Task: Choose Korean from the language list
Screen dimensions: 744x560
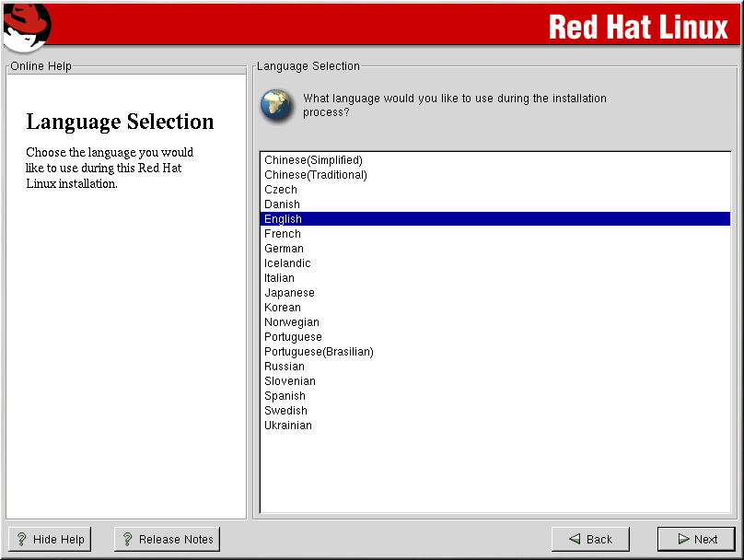Action: [282, 308]
